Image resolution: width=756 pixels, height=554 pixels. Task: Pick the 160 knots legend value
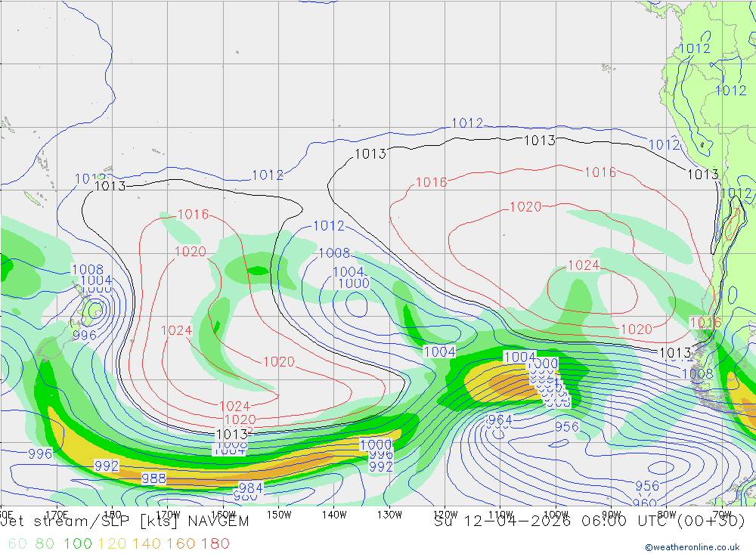[181, 543]
